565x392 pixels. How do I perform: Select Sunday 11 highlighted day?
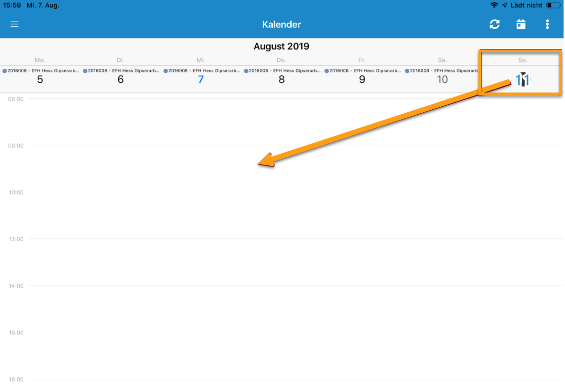(x=522, y=79)
